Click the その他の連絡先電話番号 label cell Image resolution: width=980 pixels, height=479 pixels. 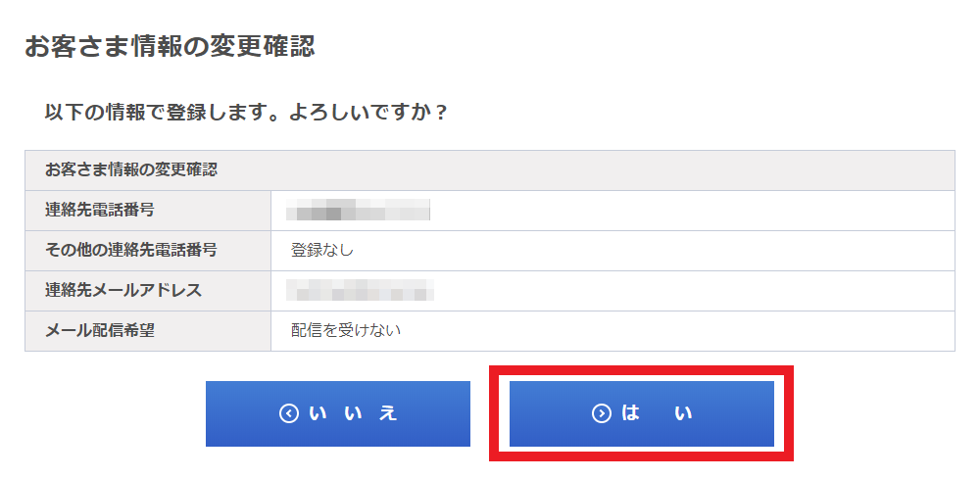pos(148,251)
